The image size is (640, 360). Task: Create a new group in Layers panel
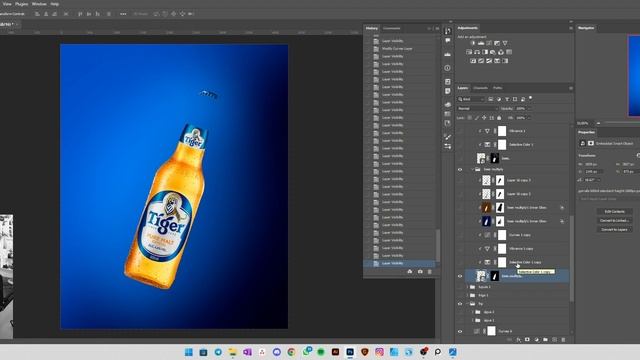coord(545,340)
